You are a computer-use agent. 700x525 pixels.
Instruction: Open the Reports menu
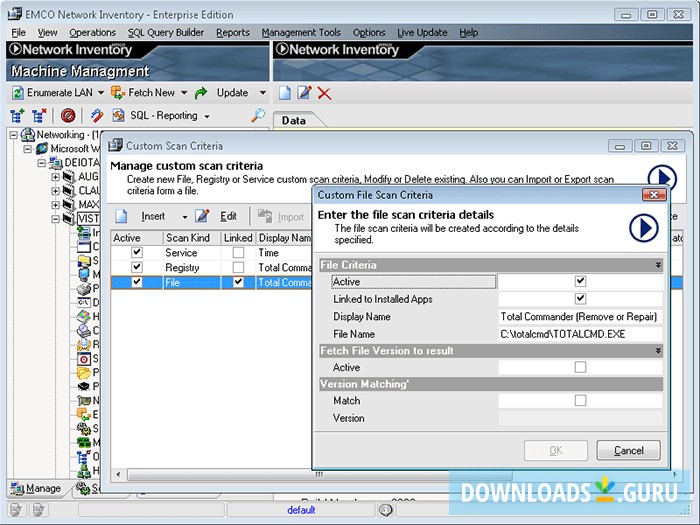pyautogui.click(x=233, y=33)
